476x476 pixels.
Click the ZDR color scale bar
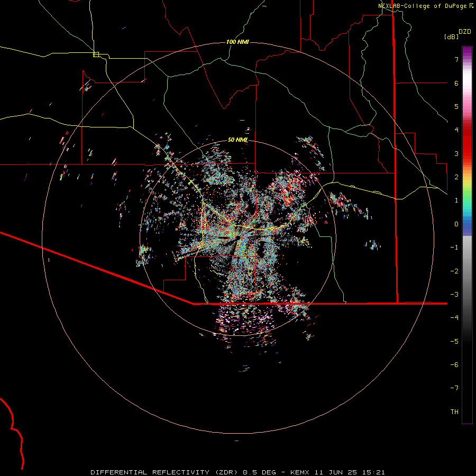(x=467, y=235)
